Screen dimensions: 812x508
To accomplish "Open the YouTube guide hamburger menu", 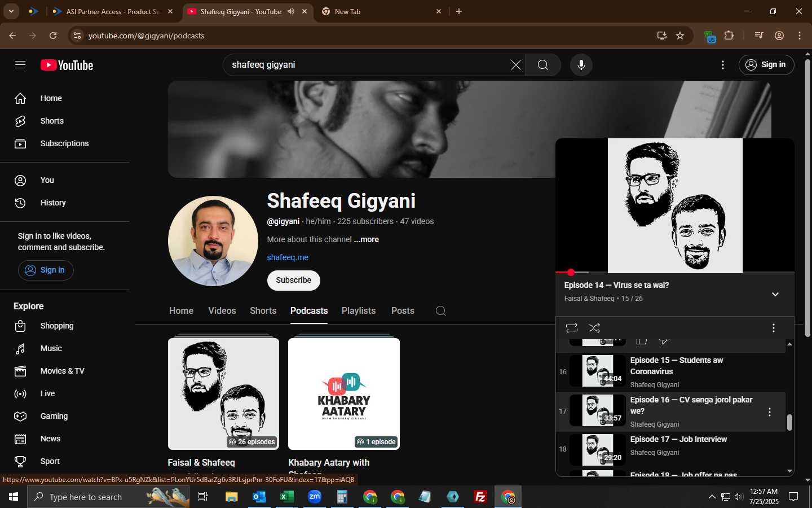I will tap(20, 65).
